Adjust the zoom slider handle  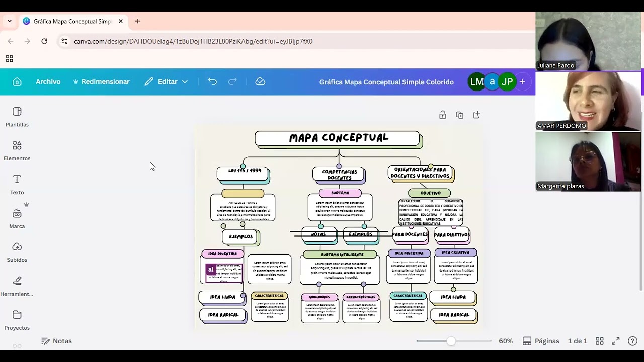click(451, 341)
